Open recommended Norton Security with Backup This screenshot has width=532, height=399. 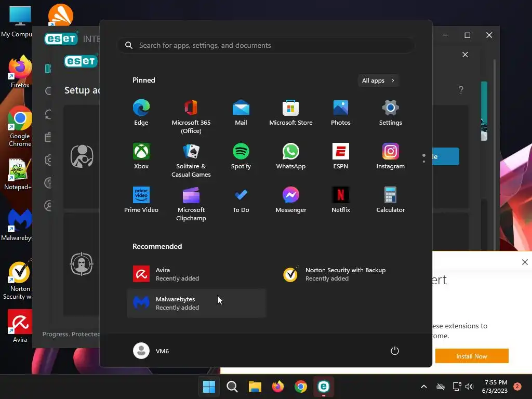345,274
